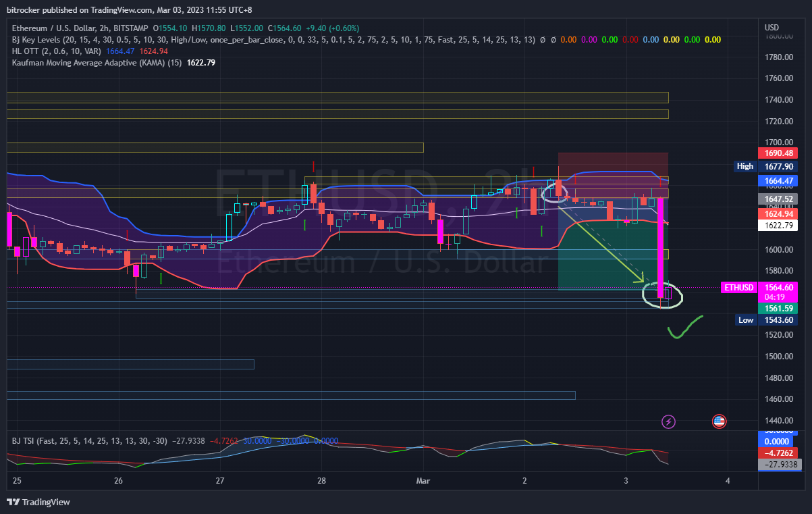Click the USD currency label on price axis
Image resolution: width=812 pixels, height=514 pixels.
tap(772, 27)
